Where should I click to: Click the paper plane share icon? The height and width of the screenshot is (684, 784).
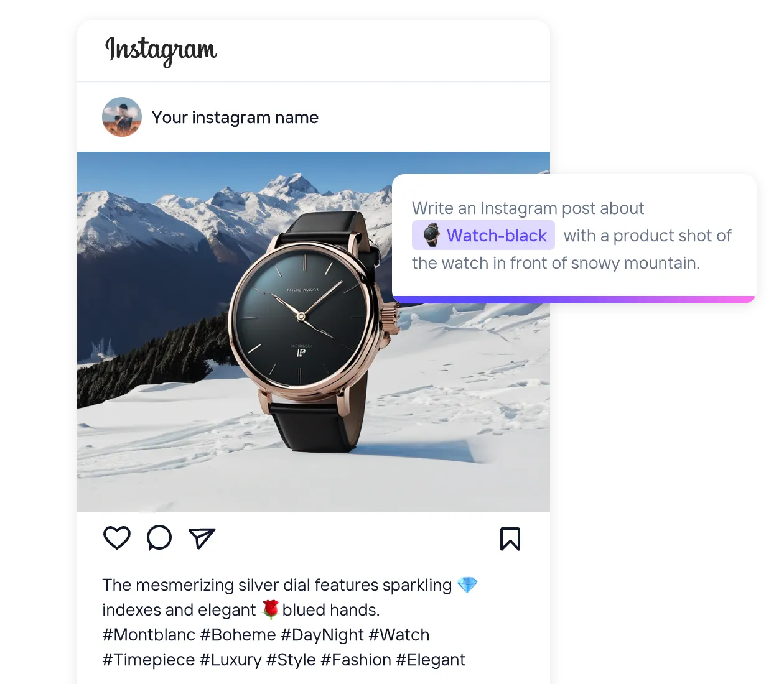coord(202,538)
